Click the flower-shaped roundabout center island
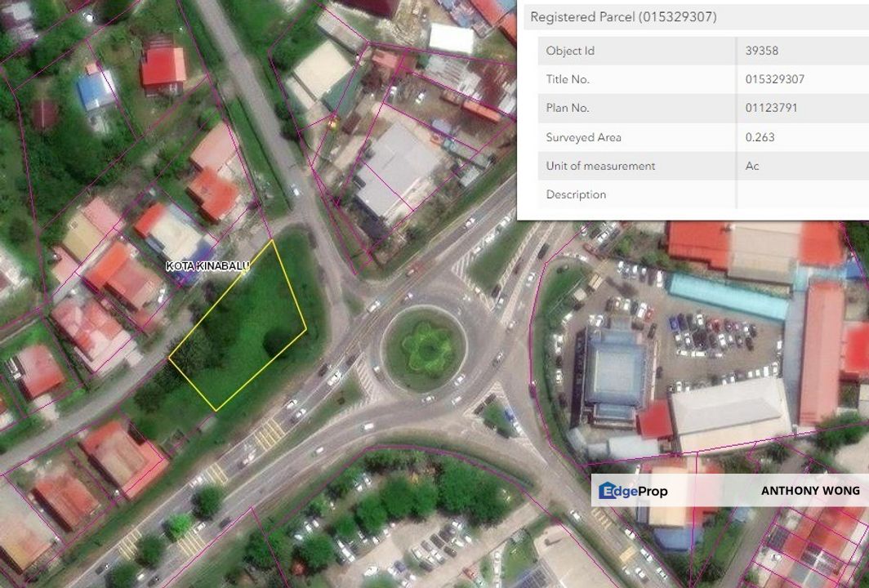869x588 pixels. (427, 350)
